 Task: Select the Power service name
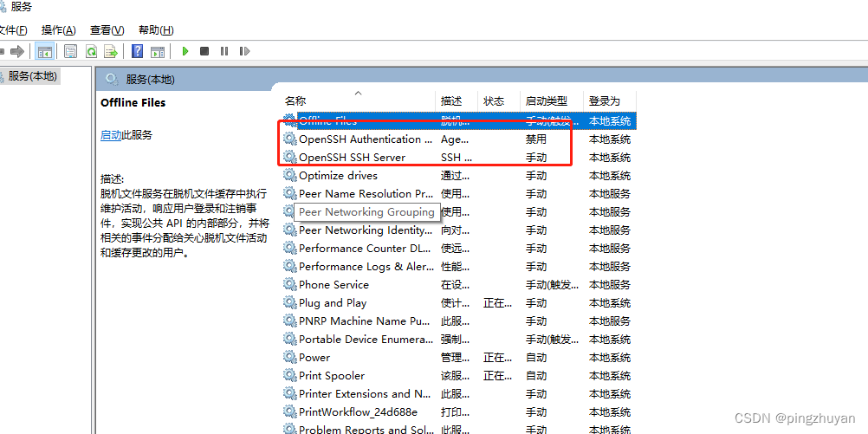pos(314,357)
